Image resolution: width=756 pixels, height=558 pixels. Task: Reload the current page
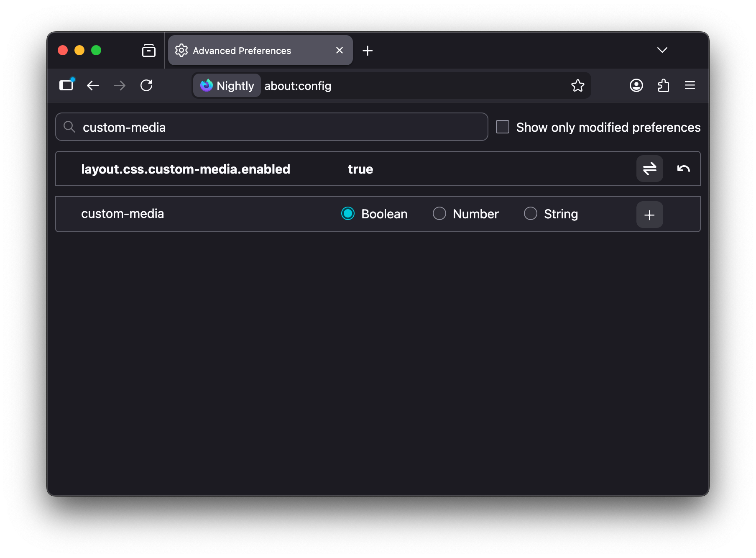146,86
